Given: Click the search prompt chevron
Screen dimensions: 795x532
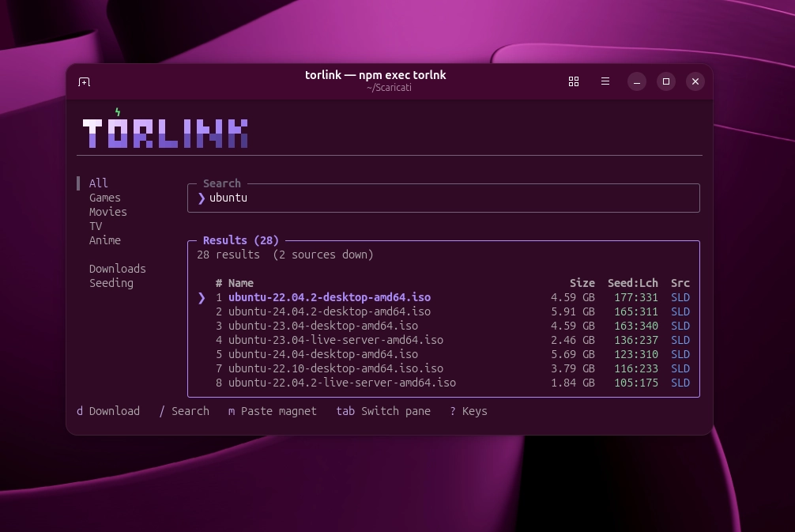Looking at the screenshot, I should 202,198.
